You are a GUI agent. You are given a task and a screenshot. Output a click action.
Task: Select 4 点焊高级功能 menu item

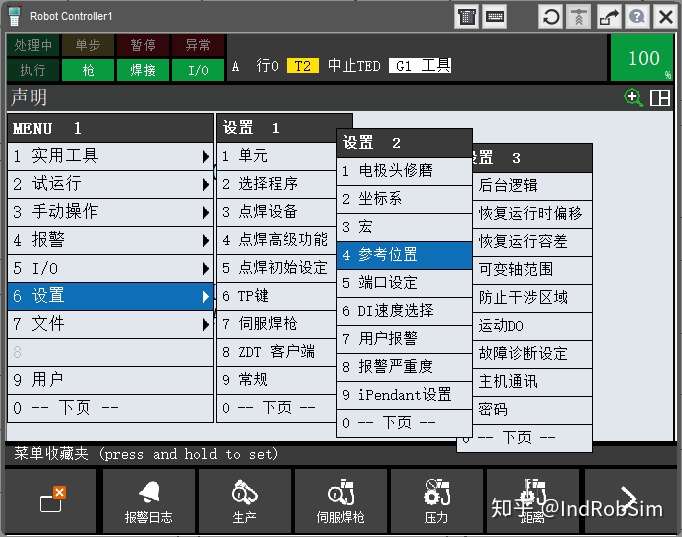[277, 240]
